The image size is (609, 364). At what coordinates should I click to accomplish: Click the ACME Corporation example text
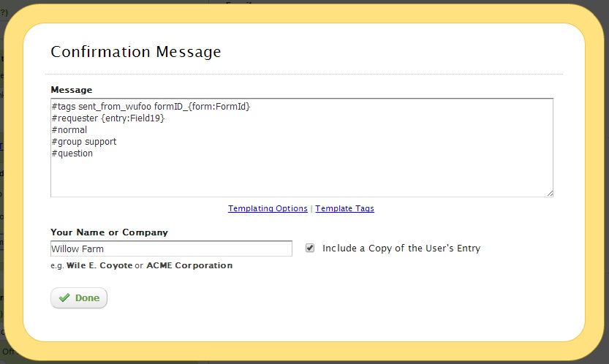coord(189,265)
